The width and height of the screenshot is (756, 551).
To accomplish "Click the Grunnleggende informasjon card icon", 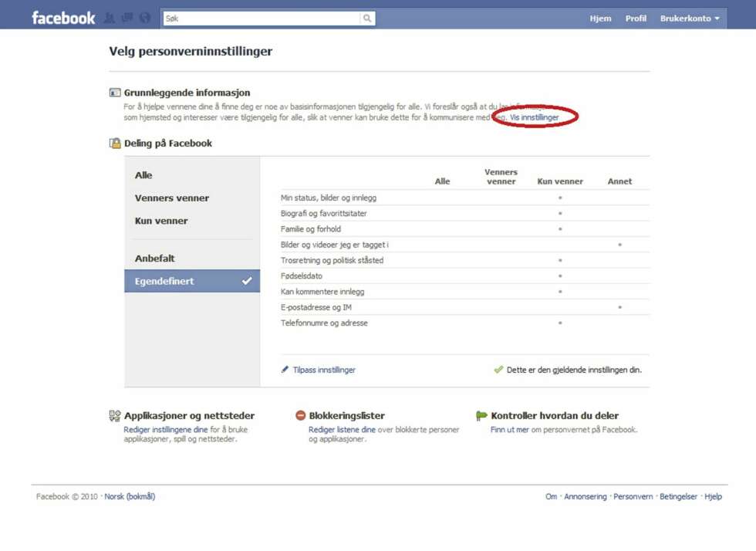I will 115,92.
